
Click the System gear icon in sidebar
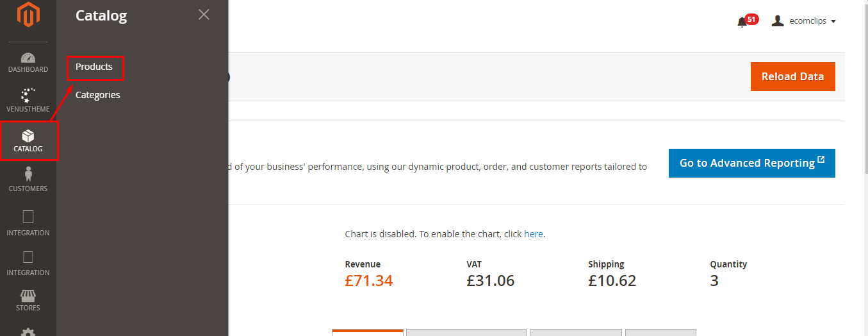tap(28, 332)
